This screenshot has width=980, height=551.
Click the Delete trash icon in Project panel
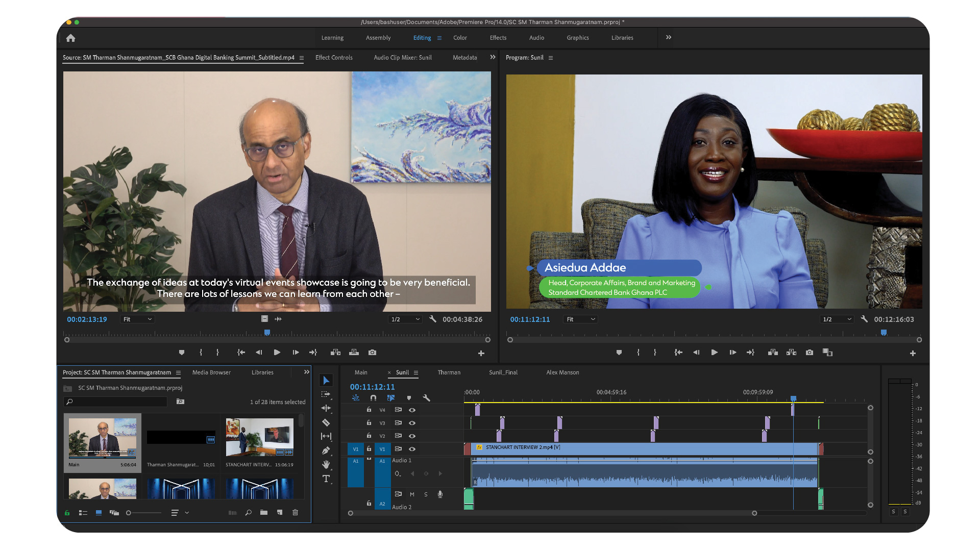(295, 513)
